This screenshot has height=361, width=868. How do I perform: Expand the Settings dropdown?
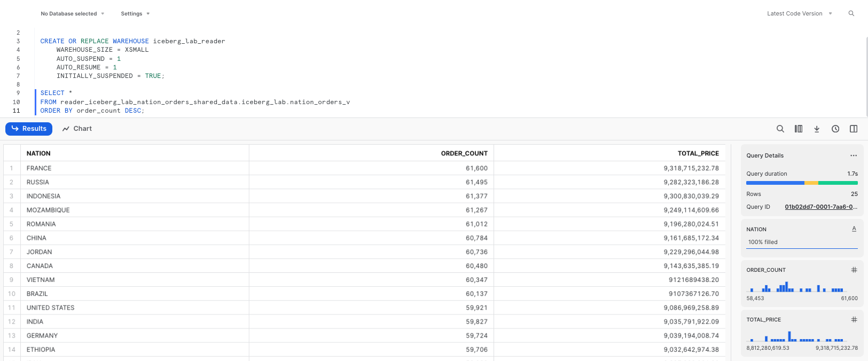135,13
